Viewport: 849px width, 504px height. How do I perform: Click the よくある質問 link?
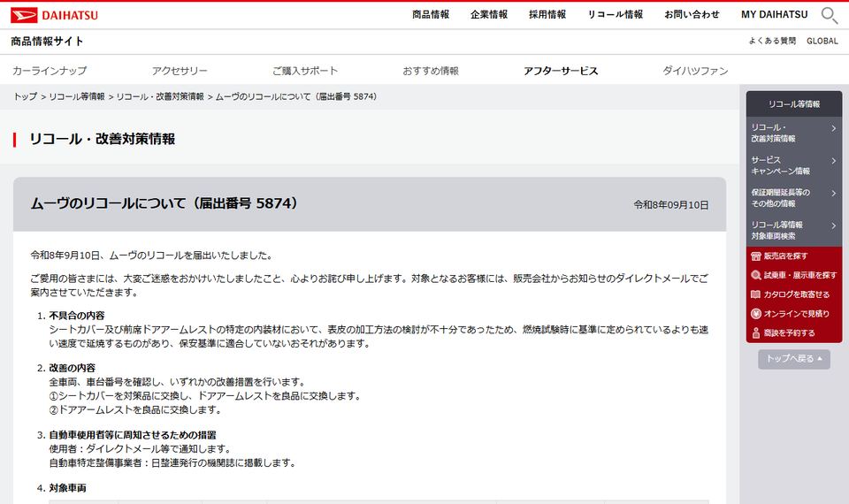click(772, 42)
